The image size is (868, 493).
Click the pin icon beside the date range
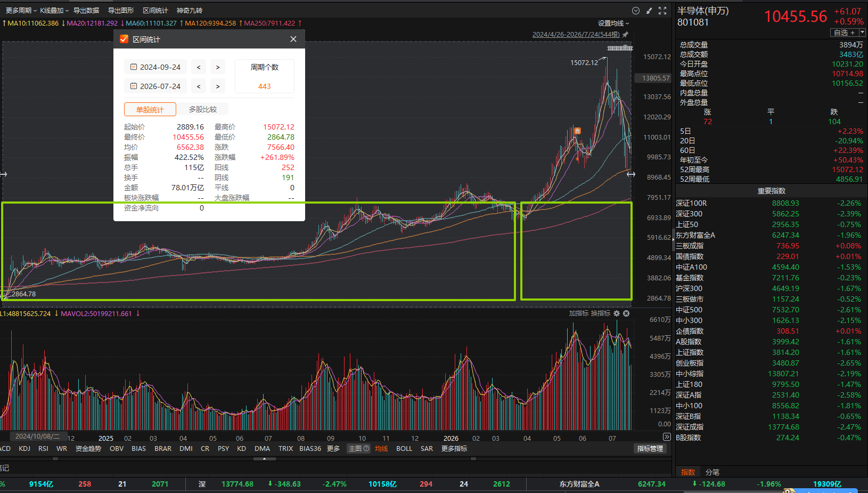626,35
